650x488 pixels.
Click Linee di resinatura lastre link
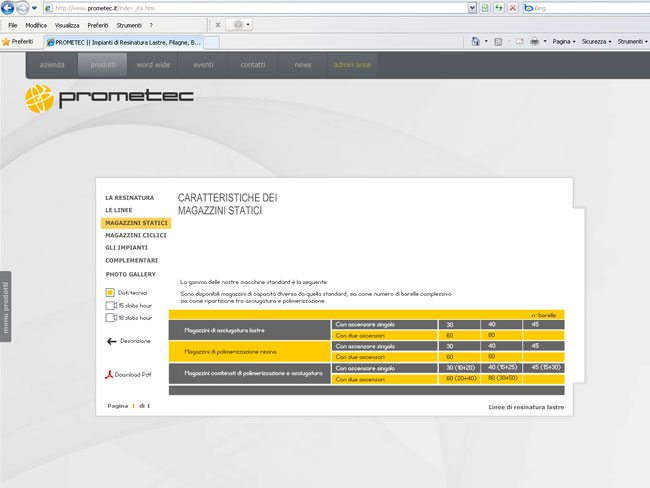pos(526,407)
